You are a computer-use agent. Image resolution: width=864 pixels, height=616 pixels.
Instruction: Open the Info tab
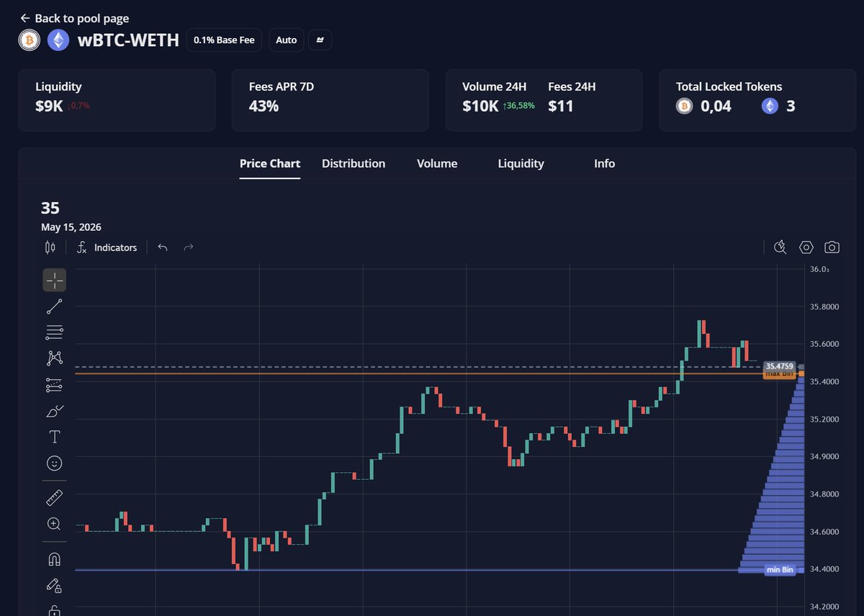[x=605, y=163]
